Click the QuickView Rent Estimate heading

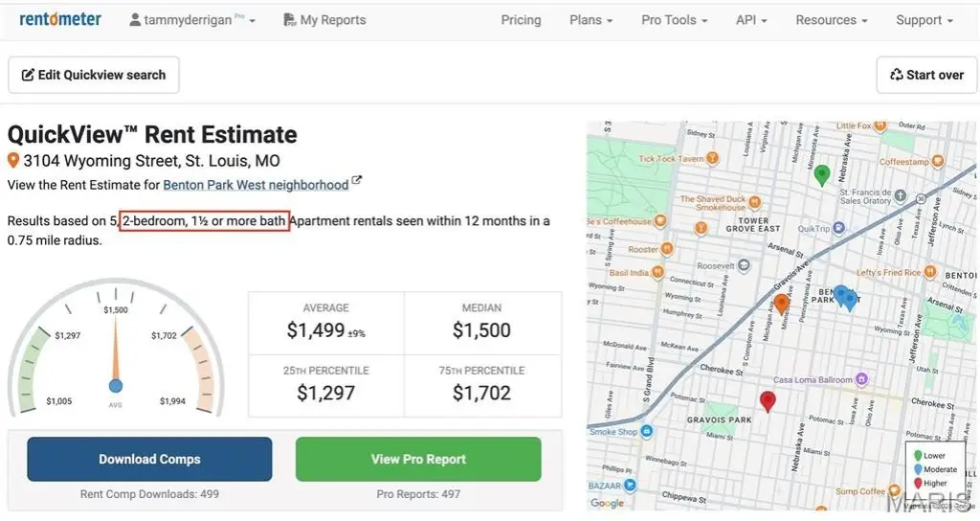pyautogui.click(x=152, y=134)
